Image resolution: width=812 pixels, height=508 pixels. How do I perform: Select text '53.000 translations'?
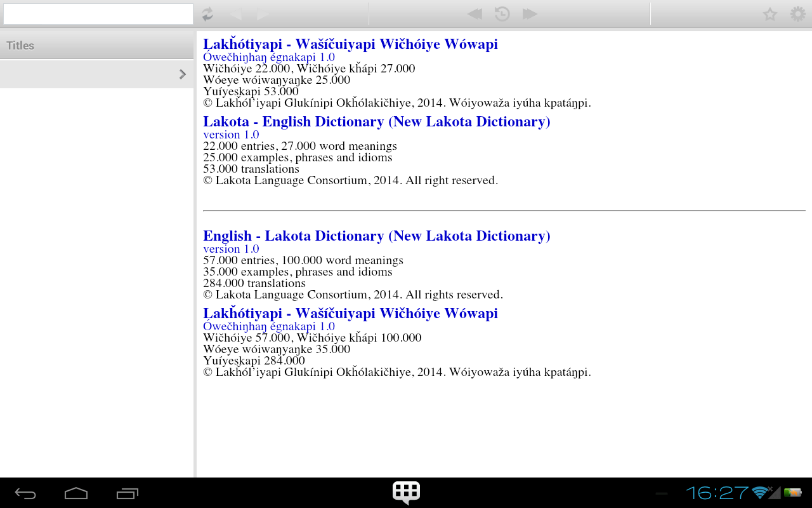click(251, 169)
